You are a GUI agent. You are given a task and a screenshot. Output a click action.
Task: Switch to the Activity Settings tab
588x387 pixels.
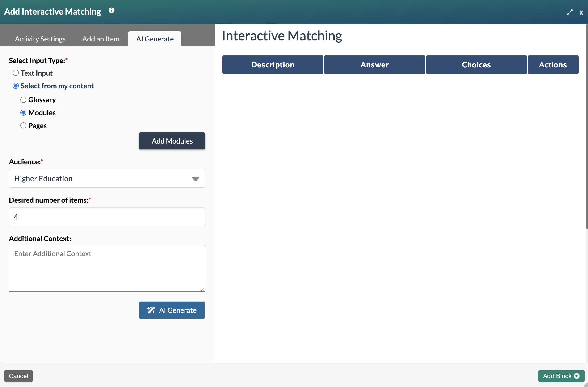click(40, 39)
